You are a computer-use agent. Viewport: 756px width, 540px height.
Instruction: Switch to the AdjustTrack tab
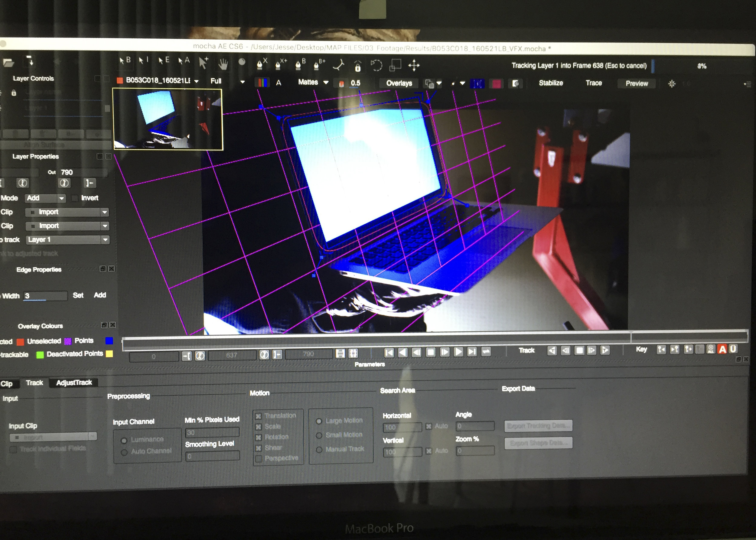pyautogui.click(x=74, y=383)
